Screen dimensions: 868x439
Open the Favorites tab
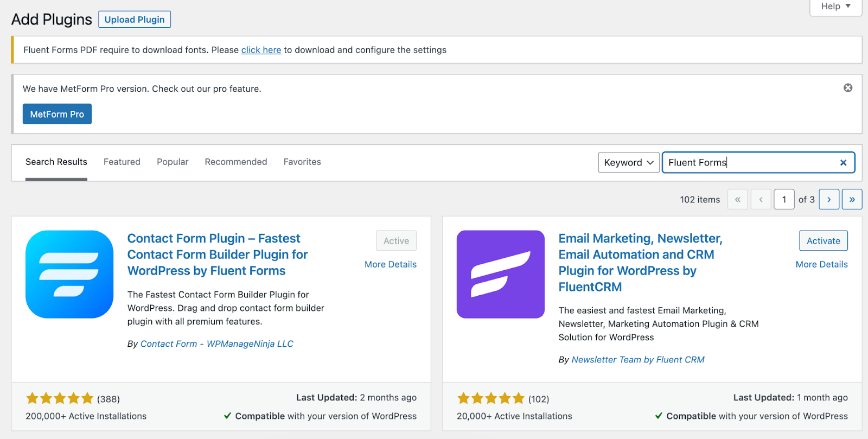pyautogui.click(x=302, y=162)
